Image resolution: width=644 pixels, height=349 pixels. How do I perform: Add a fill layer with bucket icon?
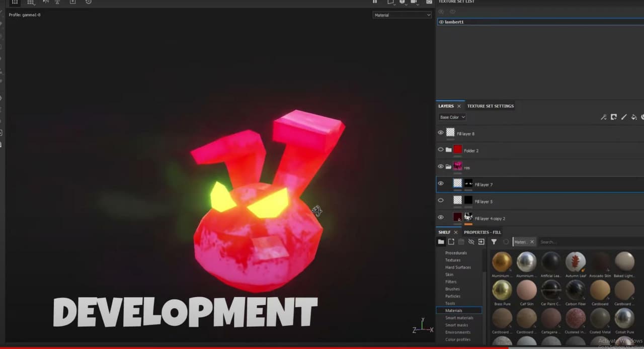634,117
